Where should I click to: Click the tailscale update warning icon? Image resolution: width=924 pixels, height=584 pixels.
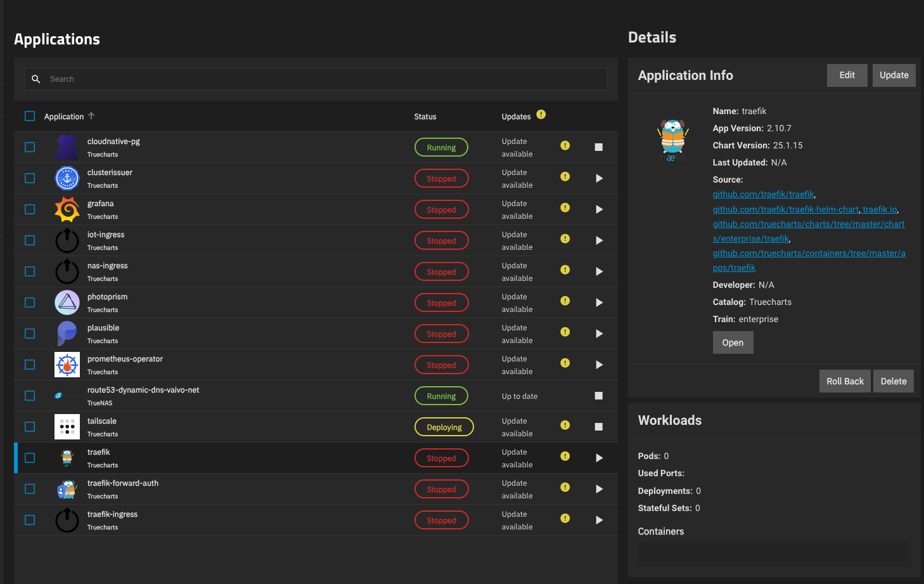(x=565, y=425)
